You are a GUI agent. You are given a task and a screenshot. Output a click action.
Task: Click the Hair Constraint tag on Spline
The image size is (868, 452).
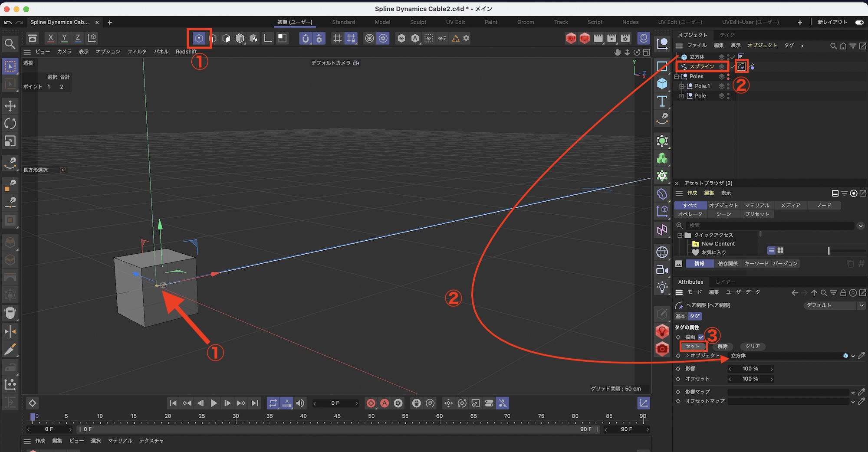pos(741,67)
